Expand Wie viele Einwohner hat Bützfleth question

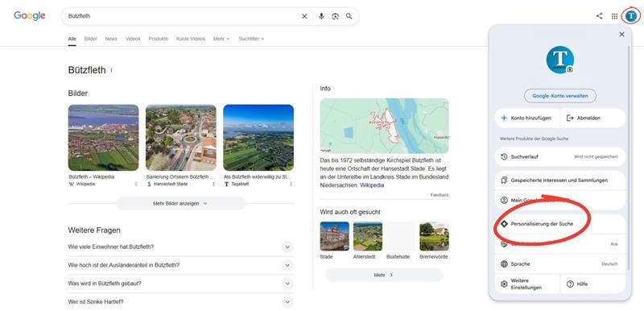tap(180, 247)
